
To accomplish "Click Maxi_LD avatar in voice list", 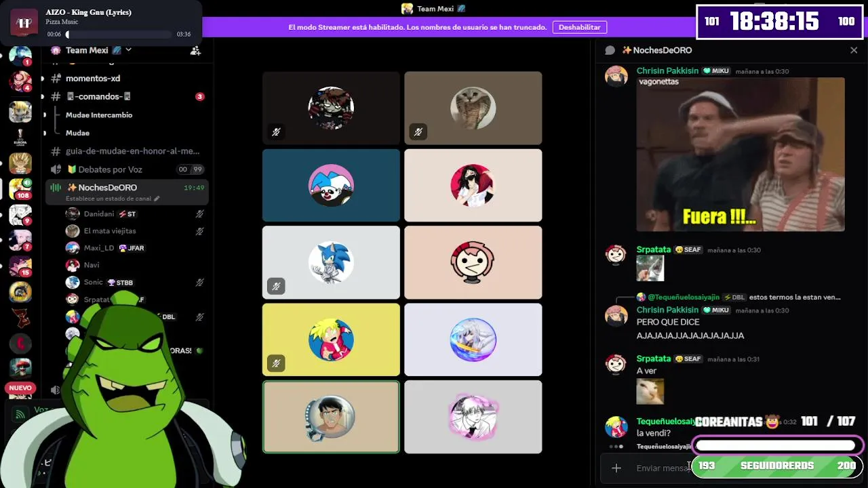I will (x=73, y=248).
